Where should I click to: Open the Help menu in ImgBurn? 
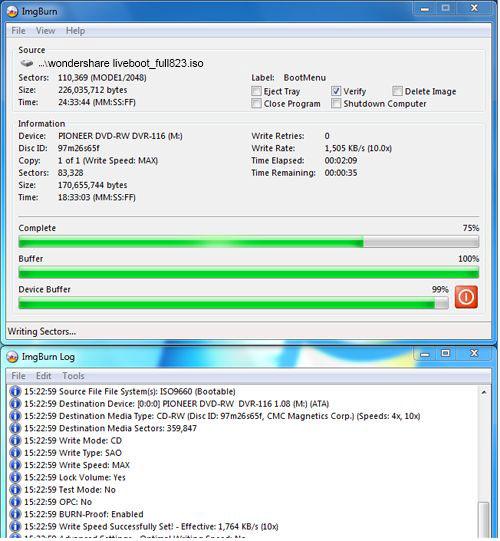pos(76,31)
